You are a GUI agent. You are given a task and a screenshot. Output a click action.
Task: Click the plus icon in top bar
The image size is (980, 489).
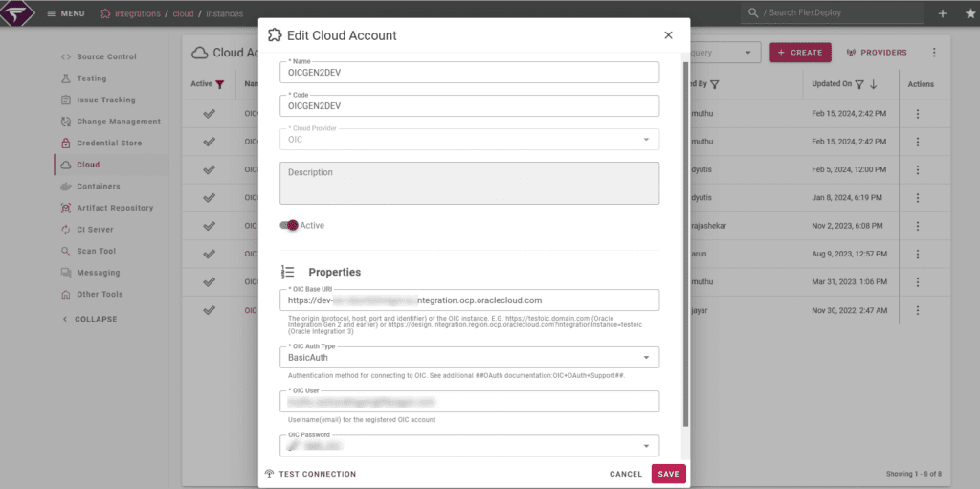(943, 13)
